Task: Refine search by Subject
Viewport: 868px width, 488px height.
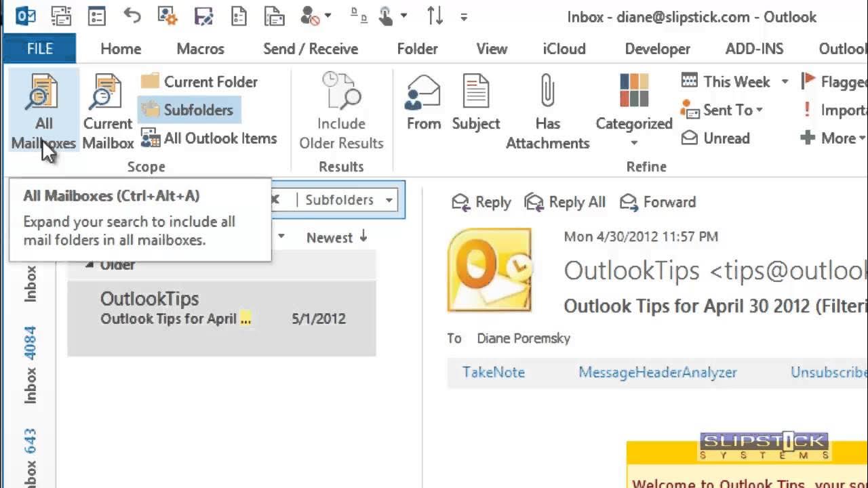Action: pos(476,103)
